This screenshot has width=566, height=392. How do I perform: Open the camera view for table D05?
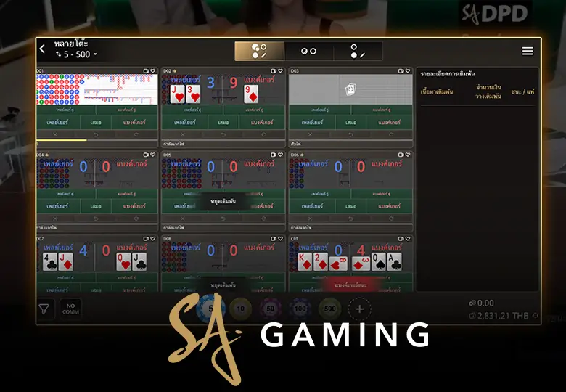(x=274, y=155)
